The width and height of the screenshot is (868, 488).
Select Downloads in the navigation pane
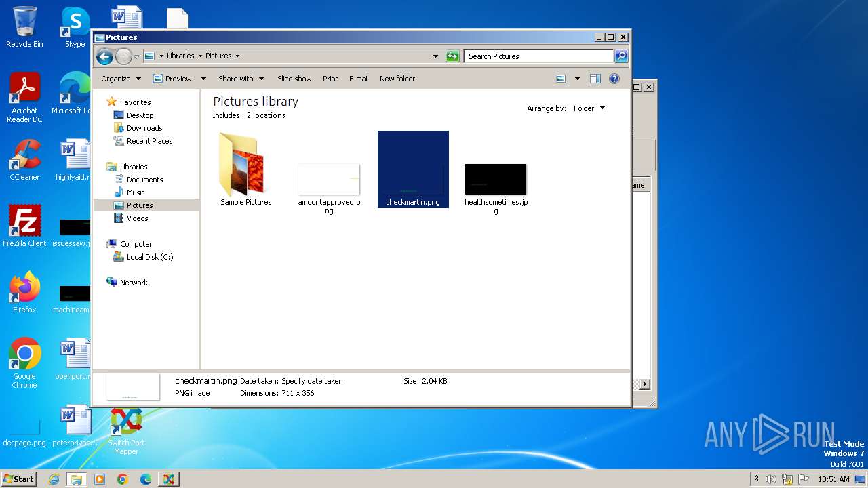click(x=144, y=128)
